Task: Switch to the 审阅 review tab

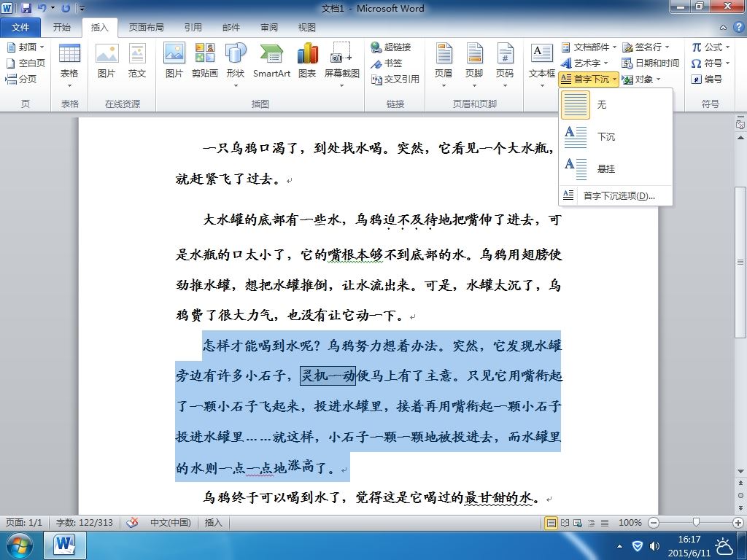Action: tap(269, 27)
